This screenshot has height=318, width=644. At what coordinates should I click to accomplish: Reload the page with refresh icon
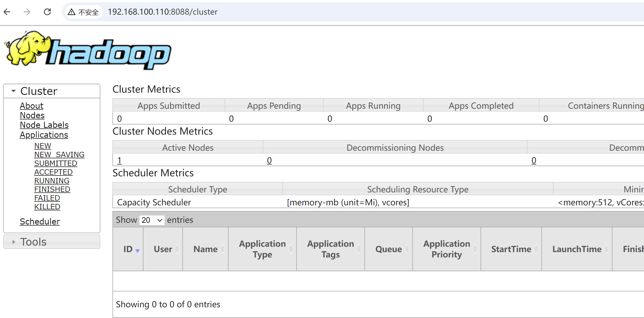47,12
